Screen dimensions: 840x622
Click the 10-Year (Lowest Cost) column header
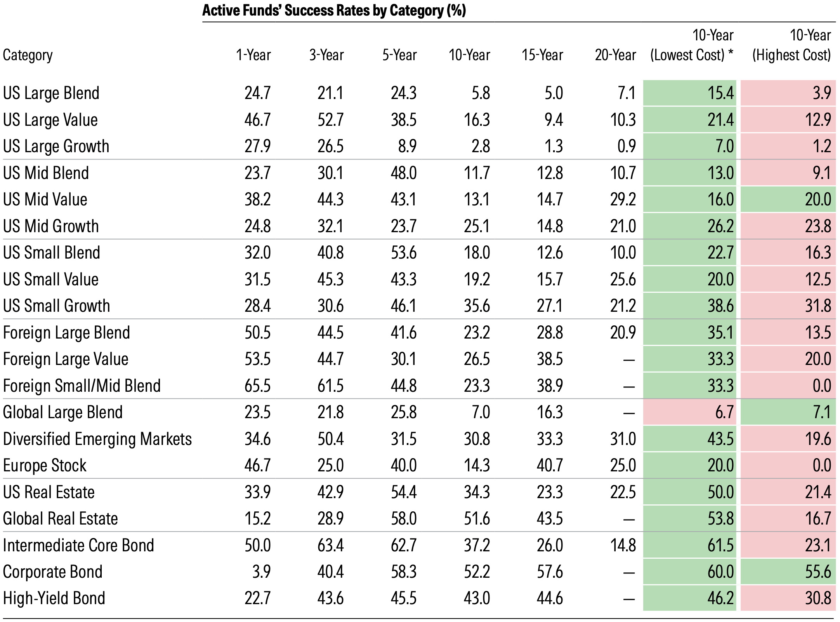coord(692,45)
